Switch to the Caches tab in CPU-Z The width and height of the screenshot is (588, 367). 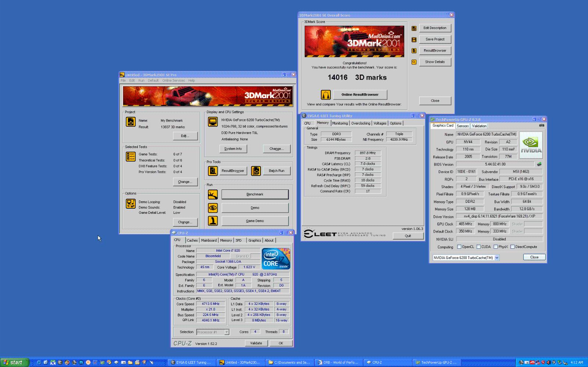[192, 240]
